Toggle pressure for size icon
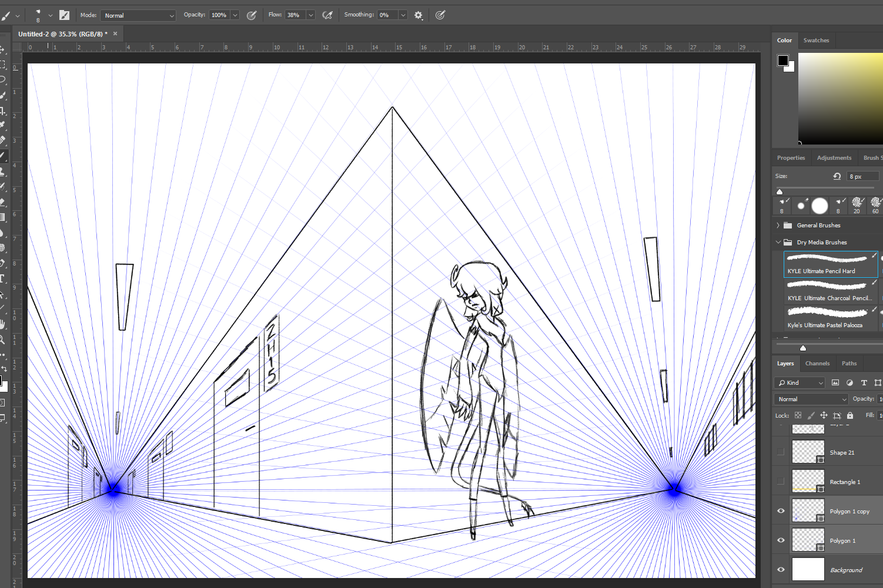 [440, 15]
